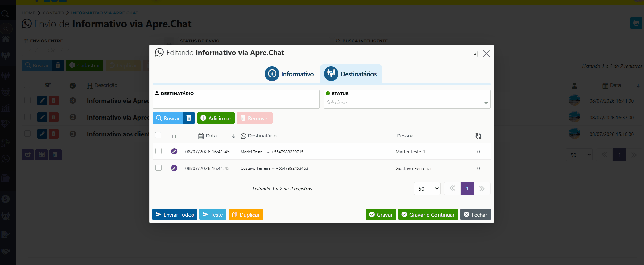Tick the checkbox of the 15:10:00 background row

28,134
